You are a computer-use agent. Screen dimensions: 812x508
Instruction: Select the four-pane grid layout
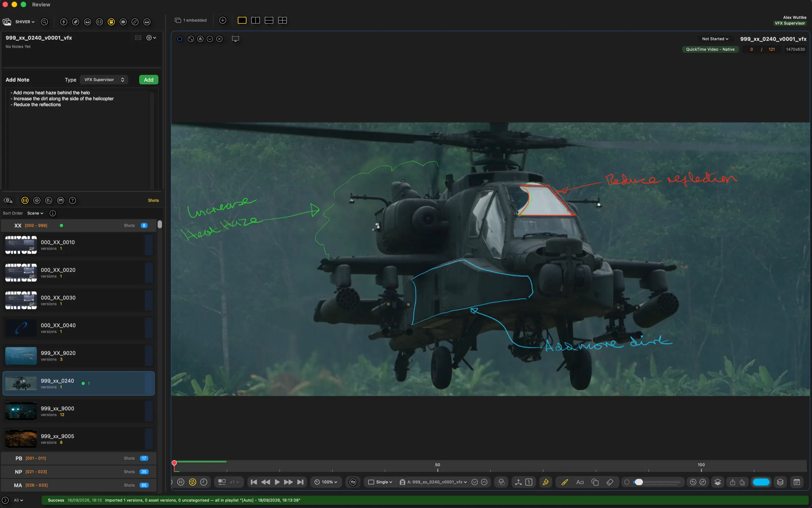click(283, 20)
